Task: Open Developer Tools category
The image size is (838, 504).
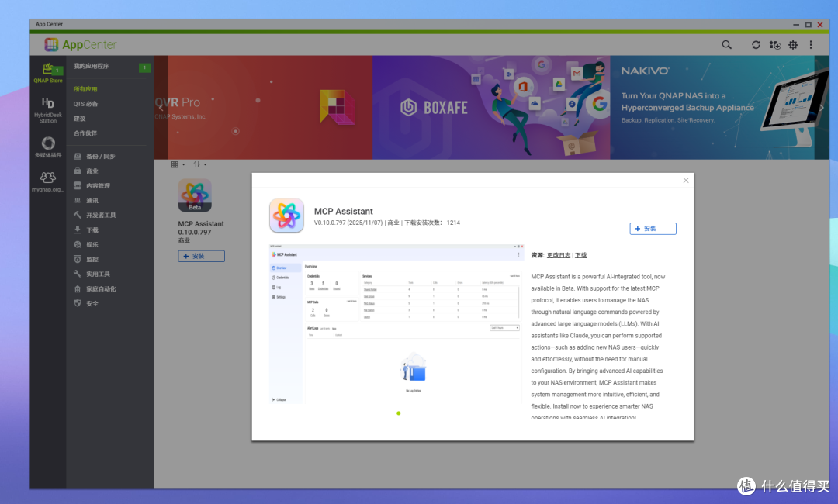Action: coord(95,215)
